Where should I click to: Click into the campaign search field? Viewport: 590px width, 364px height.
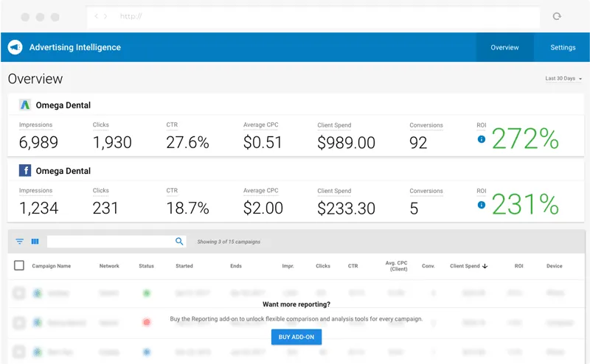point(111,241)
